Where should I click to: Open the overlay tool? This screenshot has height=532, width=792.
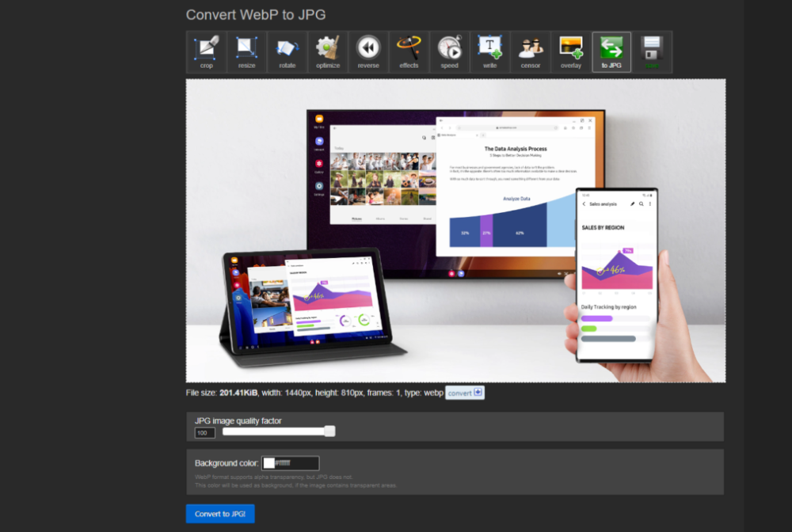(571, 52)
